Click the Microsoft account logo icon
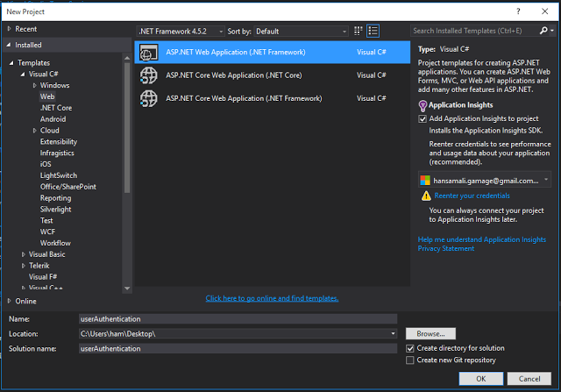The width and height of the screenshot is (561, 392). click(x=425, y=181)
